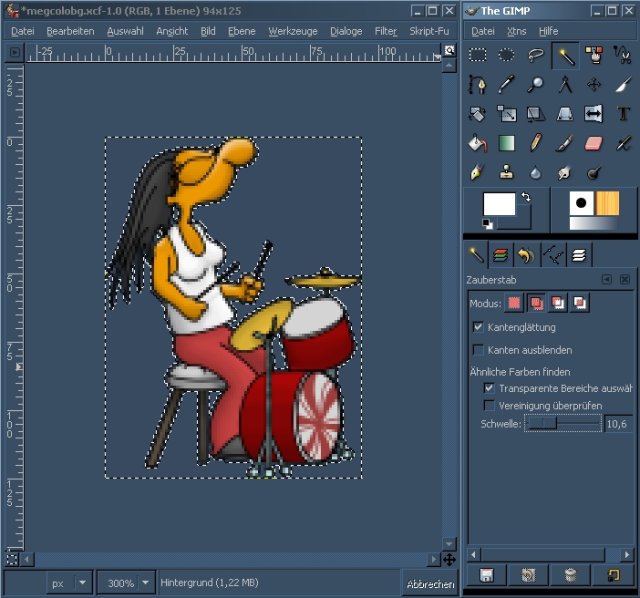Image resolution: width=640 pixels, height=598 pixels.
Task: Select the Smudge tool
Action: click(x=565, y=173)
